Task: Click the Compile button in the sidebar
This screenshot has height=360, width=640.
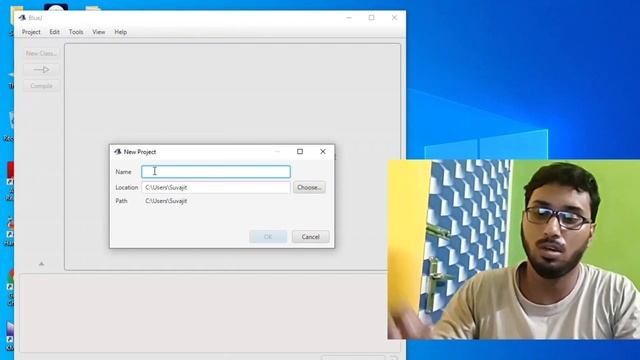Action: (41, 86)
